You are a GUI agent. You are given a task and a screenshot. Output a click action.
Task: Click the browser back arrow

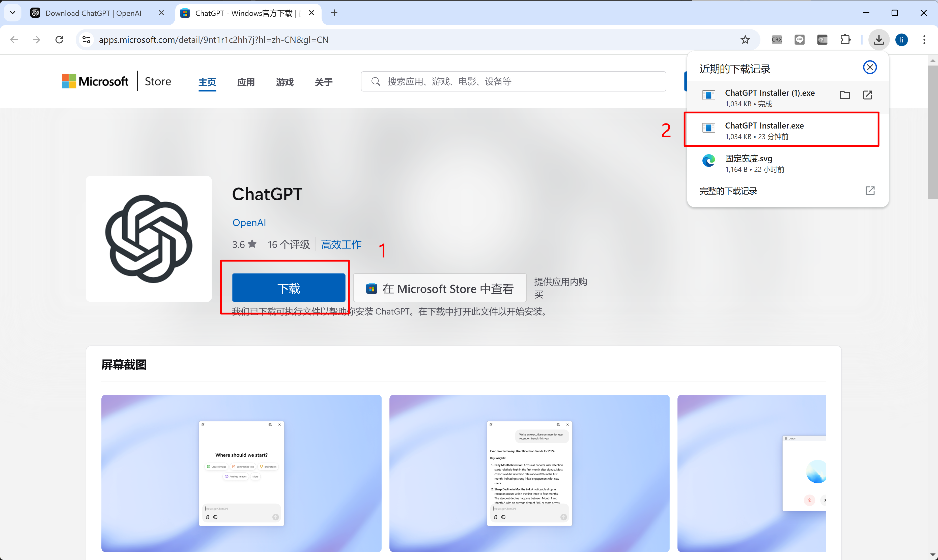pyautogui.click(x=14, y=40)
